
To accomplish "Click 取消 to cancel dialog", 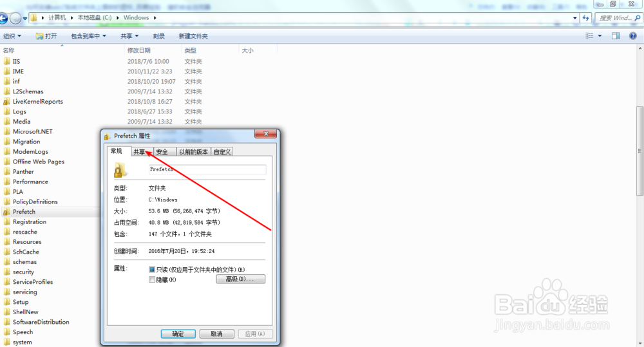I will click(216, 334).
